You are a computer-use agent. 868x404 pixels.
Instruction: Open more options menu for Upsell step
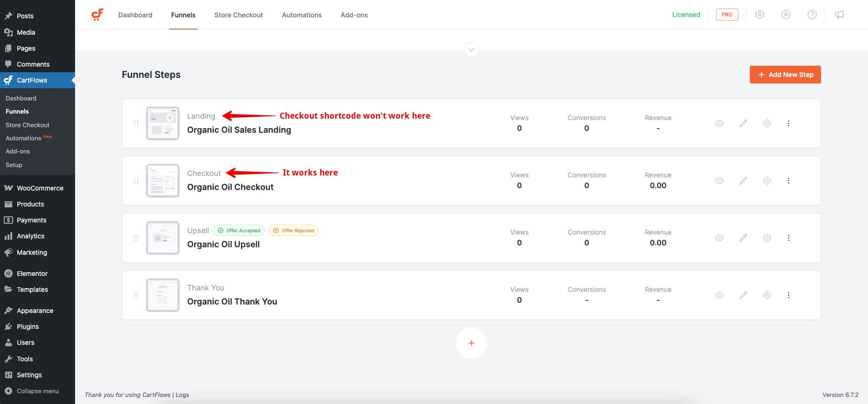(x=789, y=238)
